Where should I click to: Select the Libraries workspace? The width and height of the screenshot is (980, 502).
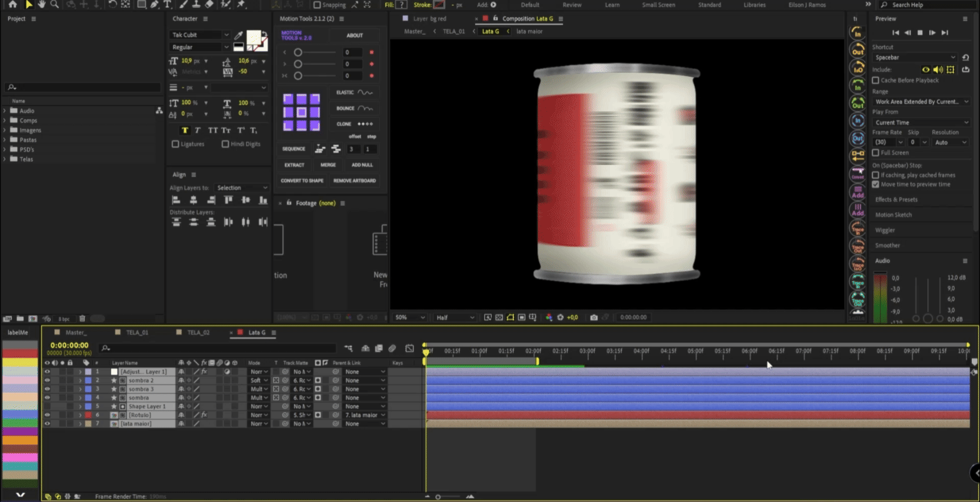(x=754, y=5)
